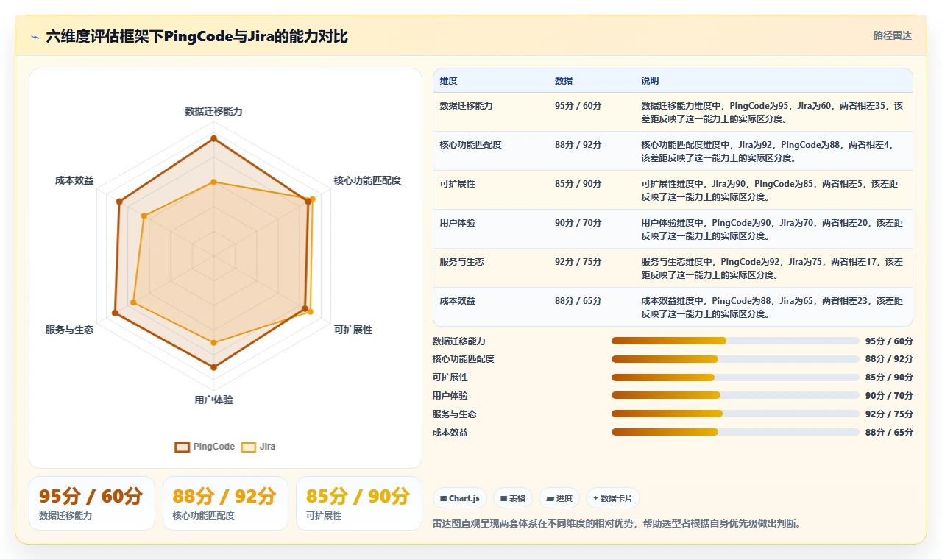Click table cell 88分 / 92分
942x560 pixels.
tap(578, 144)
